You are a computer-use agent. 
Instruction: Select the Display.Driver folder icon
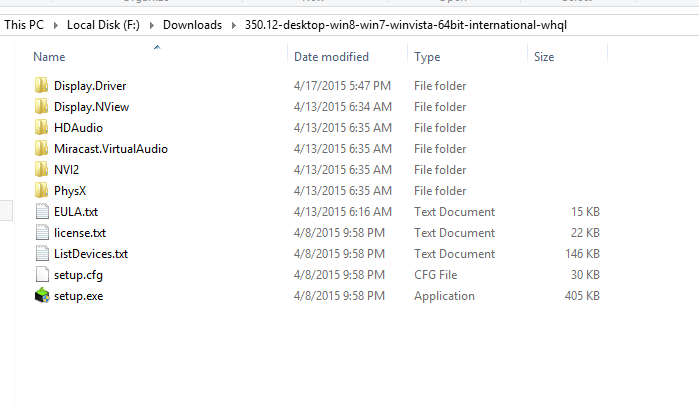point(41,85)
